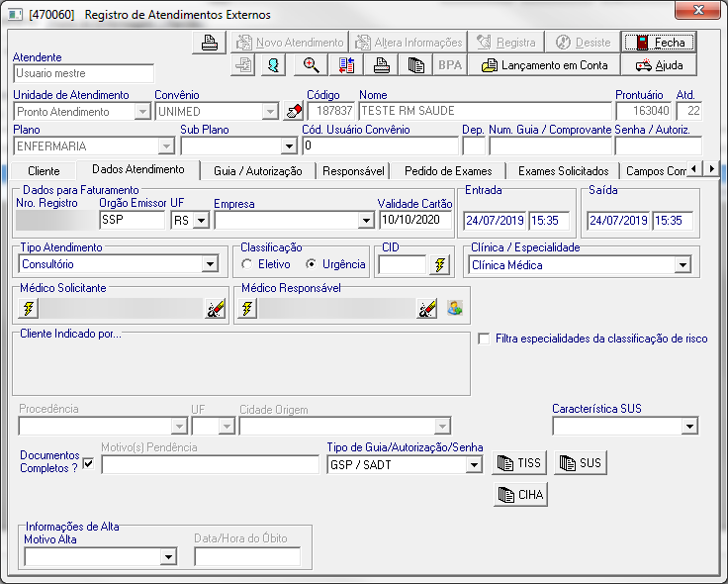Screen dimensions: 728x584
Task: Expand the Clínica / Especialidade dropdown
Action: 682,265
